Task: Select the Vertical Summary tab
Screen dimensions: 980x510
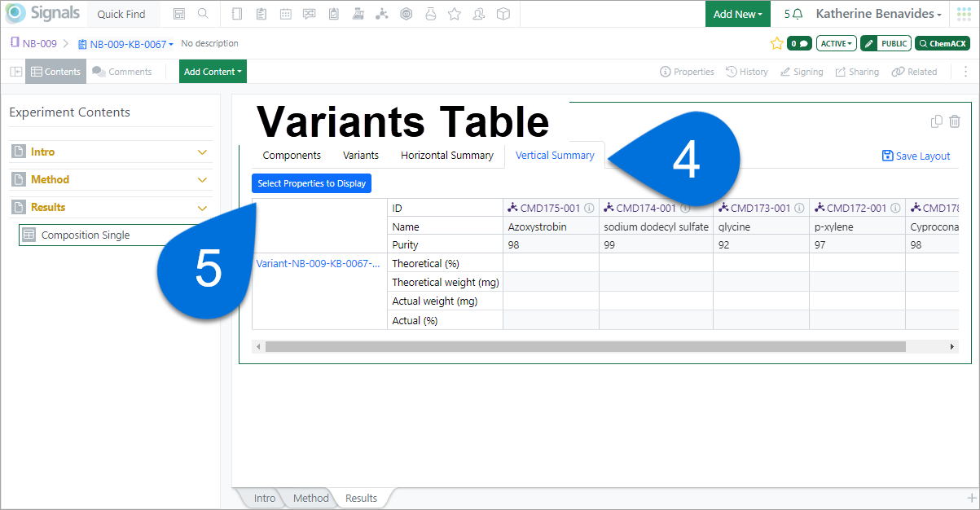Action: coord(555,155)
